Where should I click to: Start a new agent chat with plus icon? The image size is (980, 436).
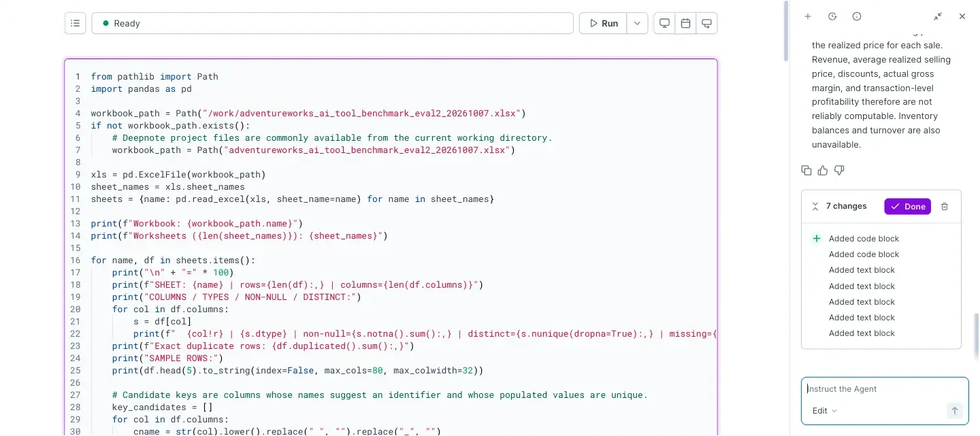(808, 16)
